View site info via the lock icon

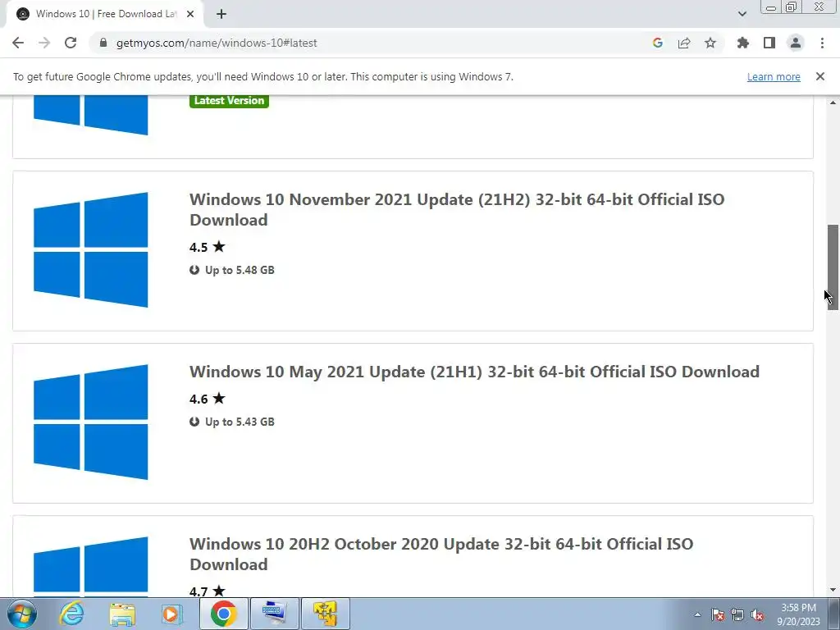[x=103, y=43]
